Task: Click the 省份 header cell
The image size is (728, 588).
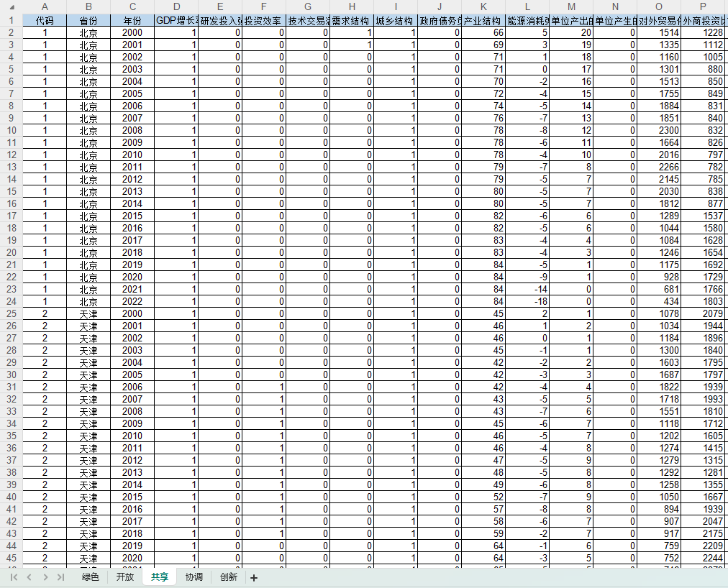Action: click(88, 21)
